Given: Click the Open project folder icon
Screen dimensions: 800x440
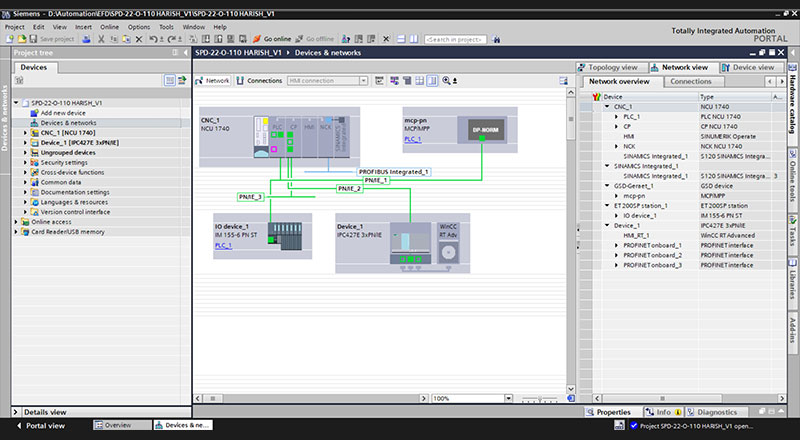Looking at the screenshot, I should [21, 39].
